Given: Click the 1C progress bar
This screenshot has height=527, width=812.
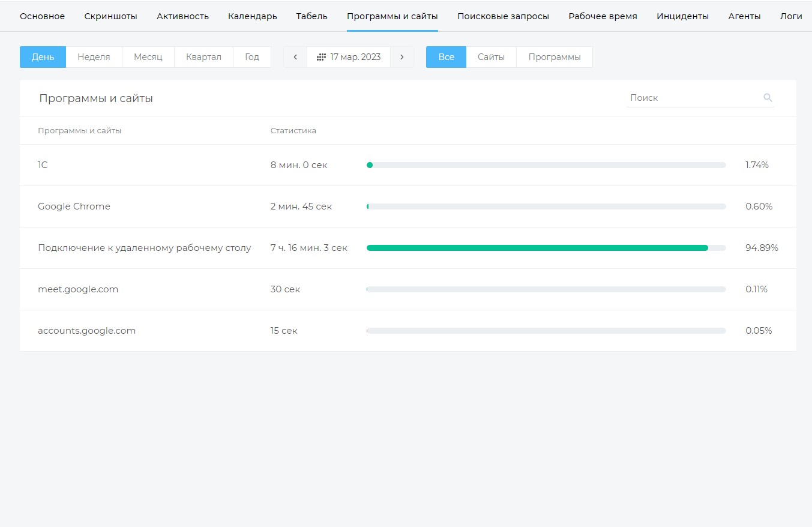Looking at the screenshot, I should (x=546, y=165).
